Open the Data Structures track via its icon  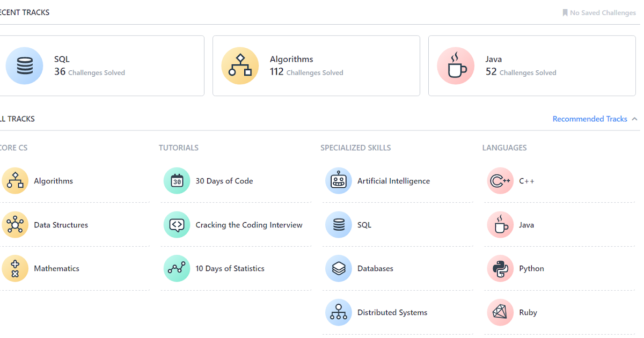(x=15, y=225)
